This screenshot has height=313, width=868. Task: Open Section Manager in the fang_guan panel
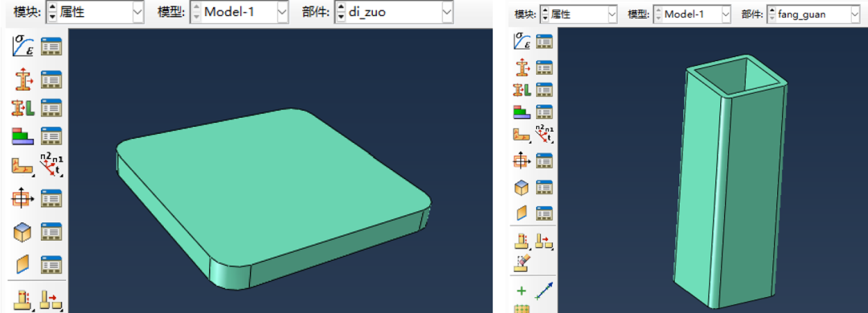tap(545, 67)
